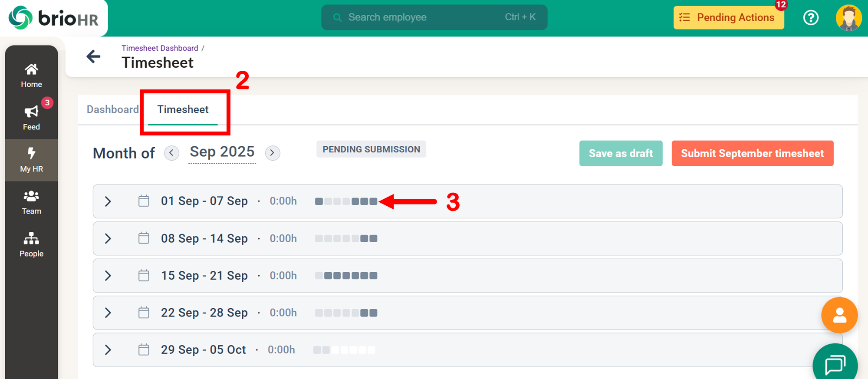Image resolution: width=868 pixels, height=379 pixels.
Task: Switch to the Dashboard tab
Action: (112, 109)
